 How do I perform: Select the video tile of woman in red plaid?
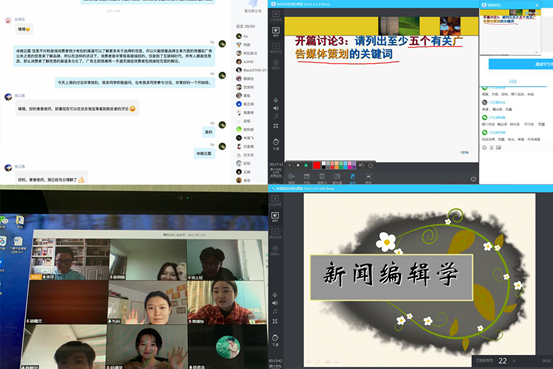[226, 302]
